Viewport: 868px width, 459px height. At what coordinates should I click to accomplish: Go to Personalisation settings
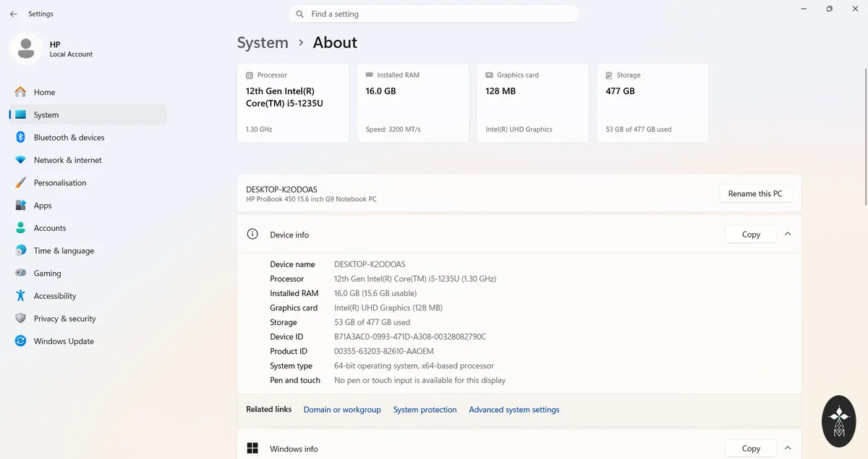[x=88, y=182]
